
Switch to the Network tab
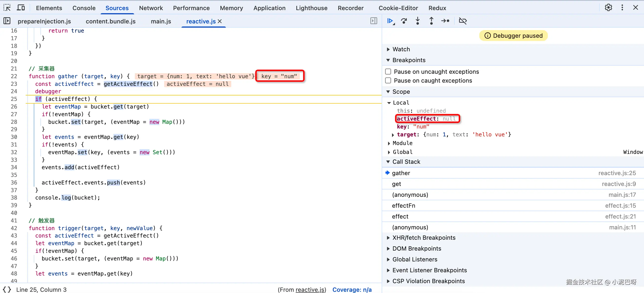pyautogui.click(x=151, y=8)
